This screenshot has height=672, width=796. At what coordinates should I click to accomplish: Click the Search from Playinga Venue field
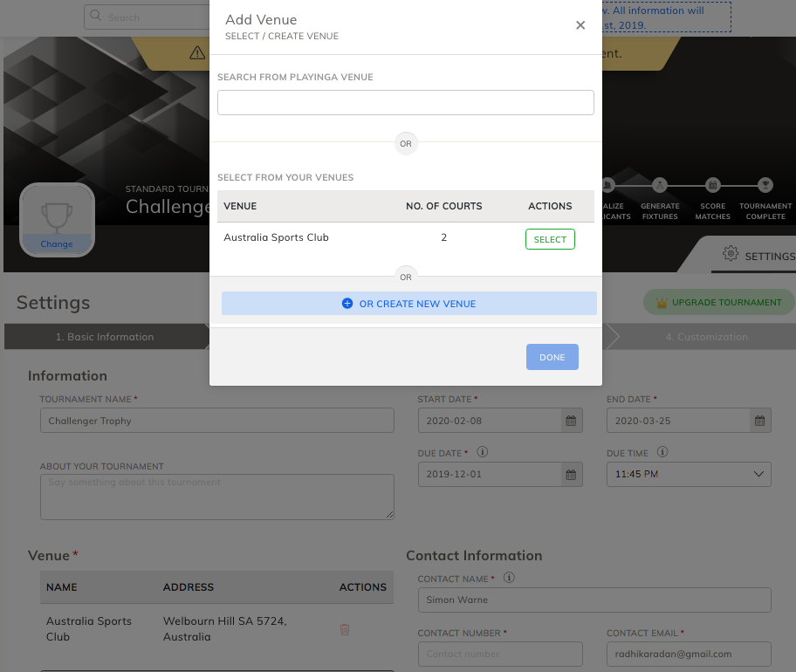tap(406, 102)
